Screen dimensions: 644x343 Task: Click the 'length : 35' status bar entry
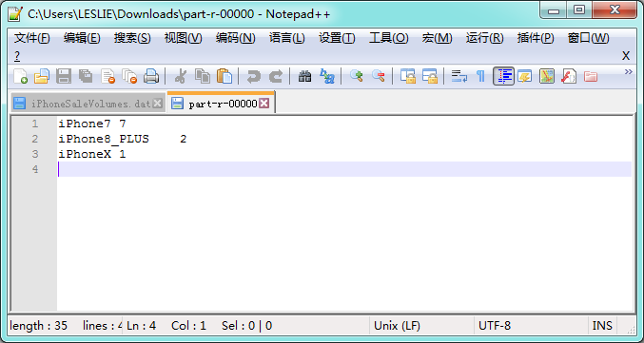point(38,326)
